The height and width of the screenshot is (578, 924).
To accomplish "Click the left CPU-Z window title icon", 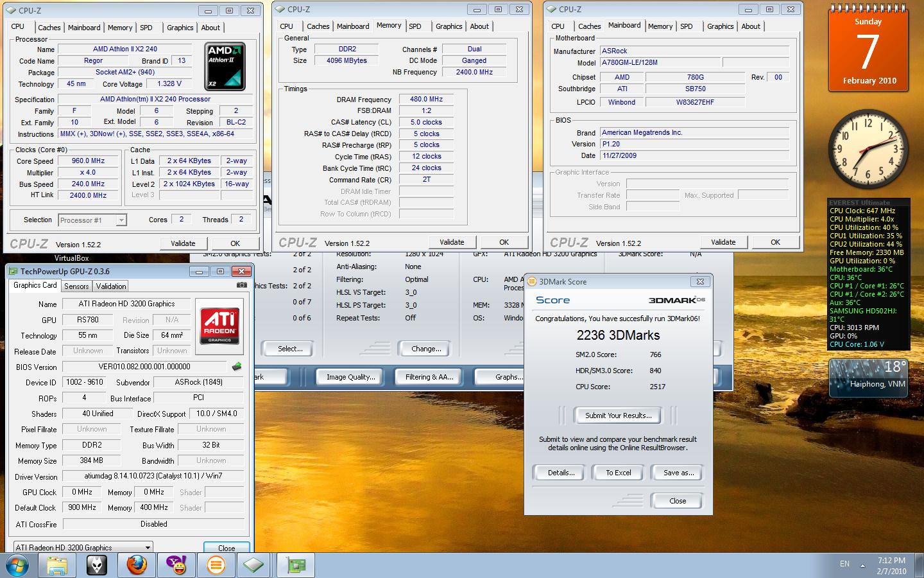I will (11, 10).
